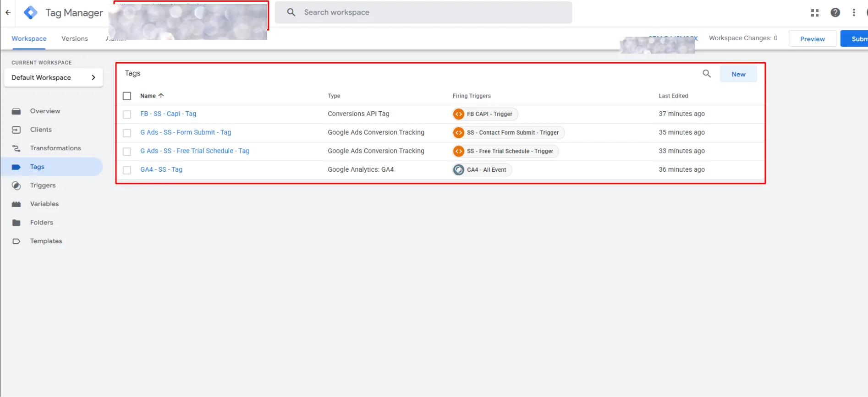Open the GA4 - SS - Tag link
The width and height of the screenshot is (868, 397).
point(161,169)
